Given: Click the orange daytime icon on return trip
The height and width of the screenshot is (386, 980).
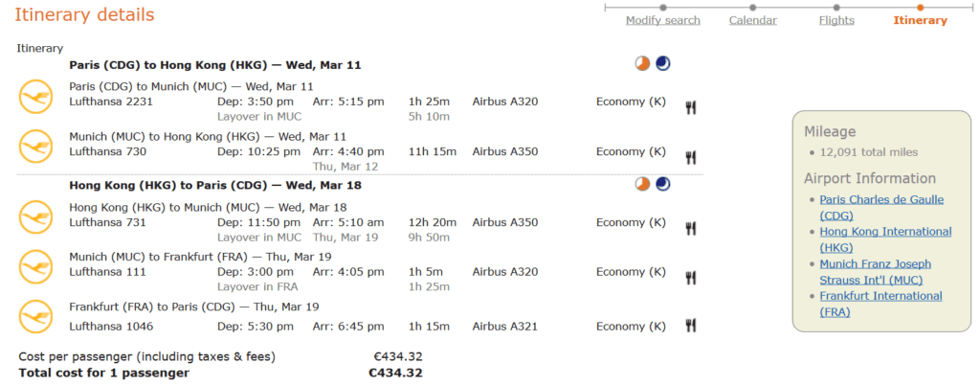Looking at the screenshot, I should [x=642, y=184].
